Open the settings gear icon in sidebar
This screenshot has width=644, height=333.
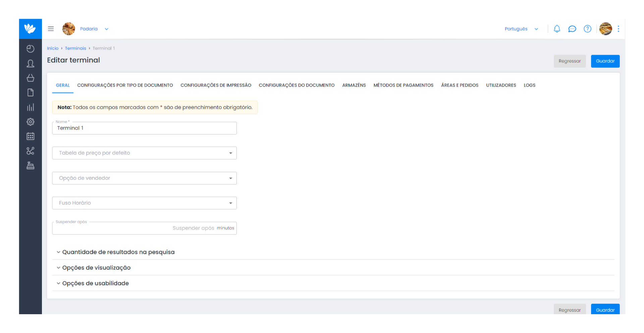[x=31, y=122]
